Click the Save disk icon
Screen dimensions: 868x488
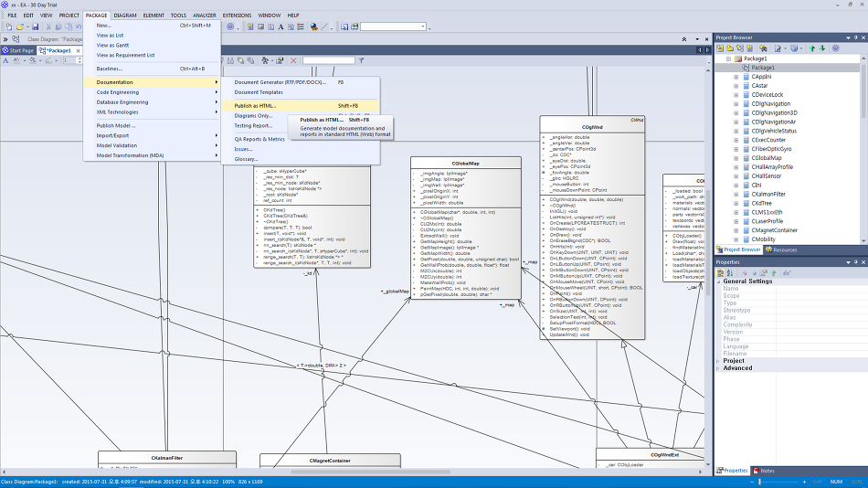click(35, 27)
